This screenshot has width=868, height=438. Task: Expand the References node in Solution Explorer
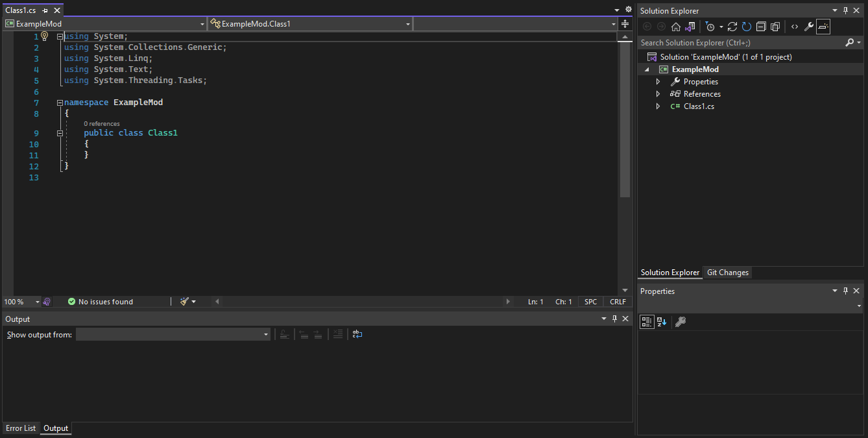(x=658, y=94)
